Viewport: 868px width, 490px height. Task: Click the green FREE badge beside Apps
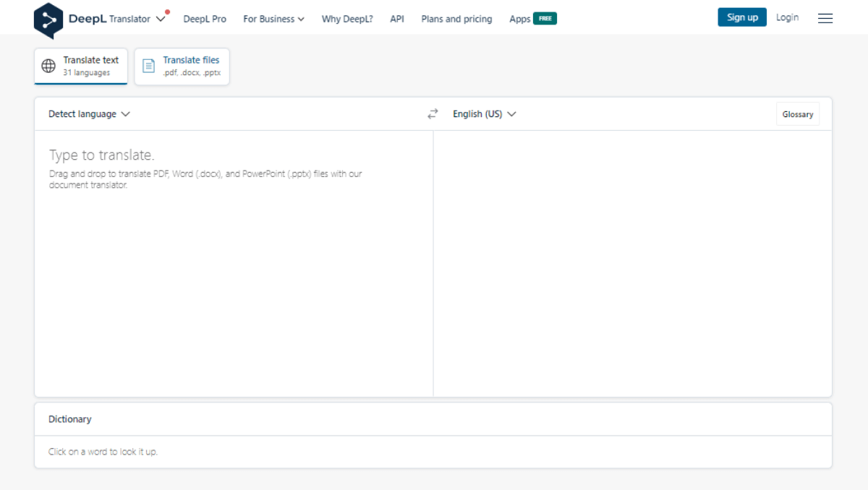545,19
